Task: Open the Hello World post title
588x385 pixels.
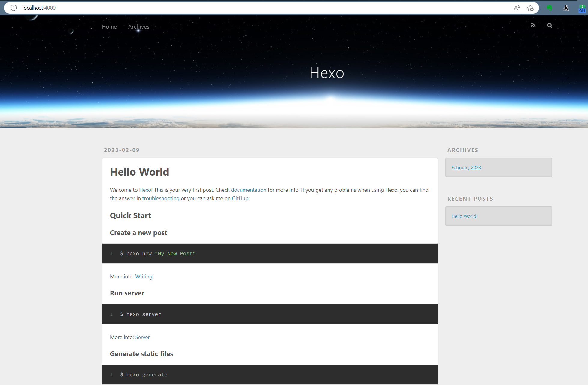Action: point(139,172)
